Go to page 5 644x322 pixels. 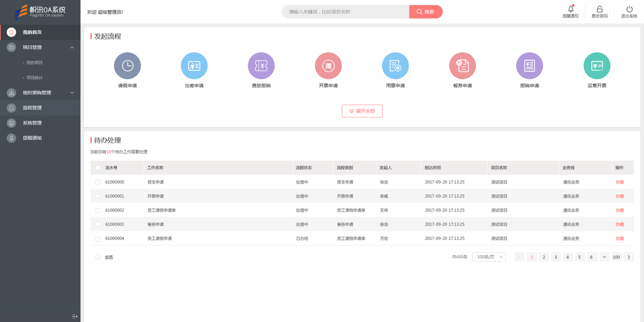(x=580, y=257)
